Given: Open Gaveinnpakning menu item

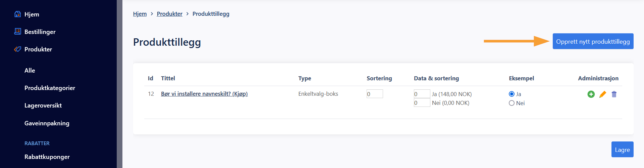Looking at the screenshot, I should click(x=47, y=123).
